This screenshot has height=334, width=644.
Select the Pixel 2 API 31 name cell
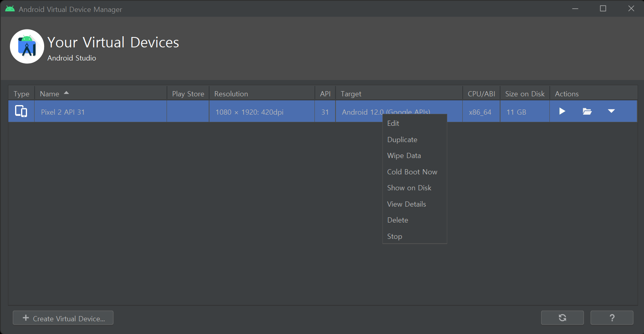pyautogui.click(x=101, y=112)
